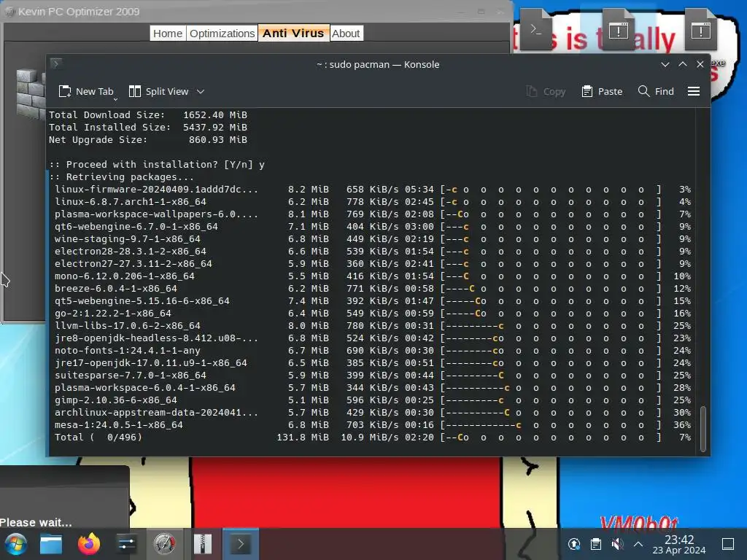The image size is (747, 560).
Task: Click the New Tab button in Konsole
Action: [x=86, y=91]
